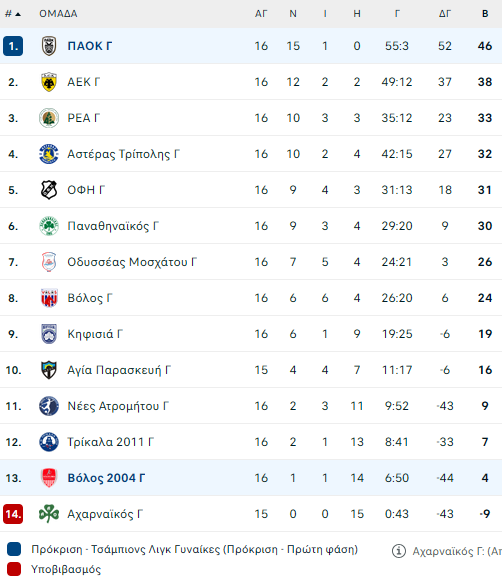This screenshot has height=584, width=502.
Task: Click the ΟΜΑΔΑ column header
Action: coord(58,14)
